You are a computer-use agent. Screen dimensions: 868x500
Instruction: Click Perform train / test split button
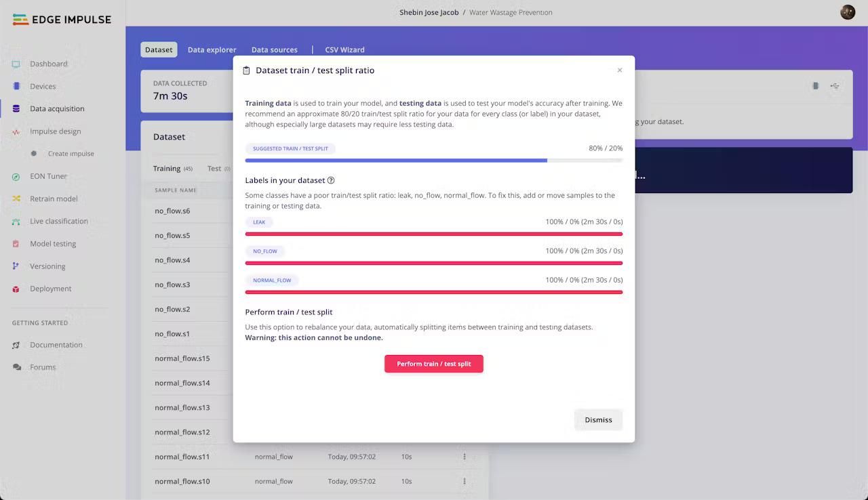pyautogui.click(x=434, y=364)
